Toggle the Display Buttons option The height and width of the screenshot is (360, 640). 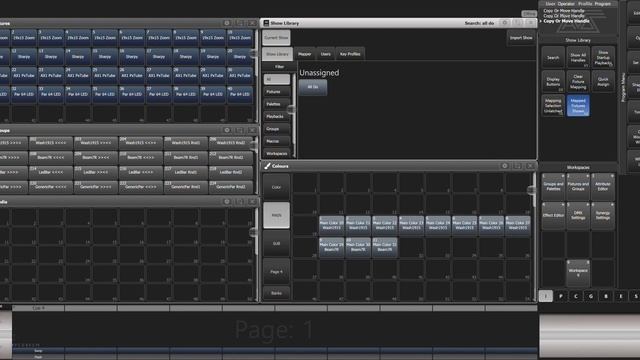tap(553, 81)
